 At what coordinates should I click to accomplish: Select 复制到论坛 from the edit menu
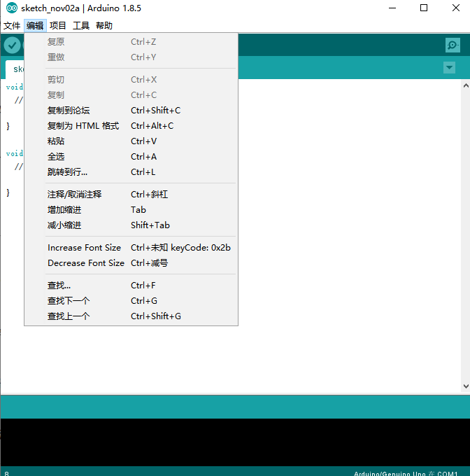(69, 111)
